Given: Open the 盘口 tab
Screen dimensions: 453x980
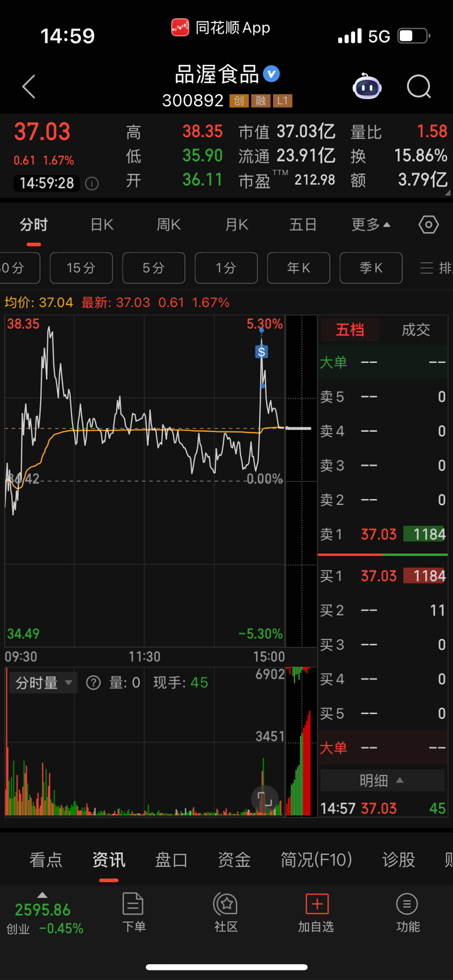Looking at the screenshot, I should [x=171, y=860].
